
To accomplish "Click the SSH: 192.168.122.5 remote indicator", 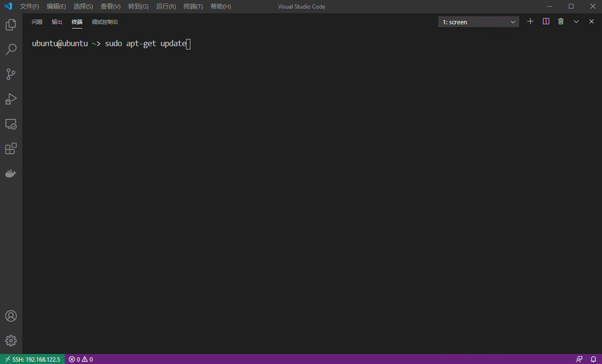I will click(32, 359).
